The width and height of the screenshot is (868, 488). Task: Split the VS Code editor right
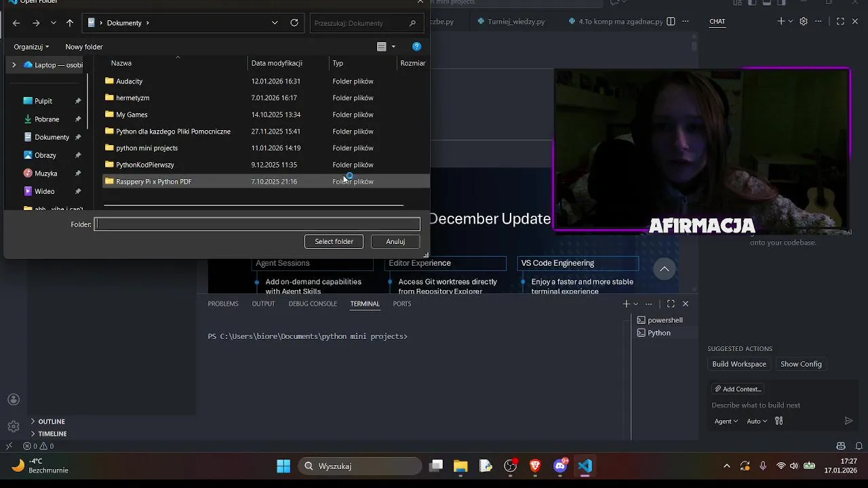point(671,22)
